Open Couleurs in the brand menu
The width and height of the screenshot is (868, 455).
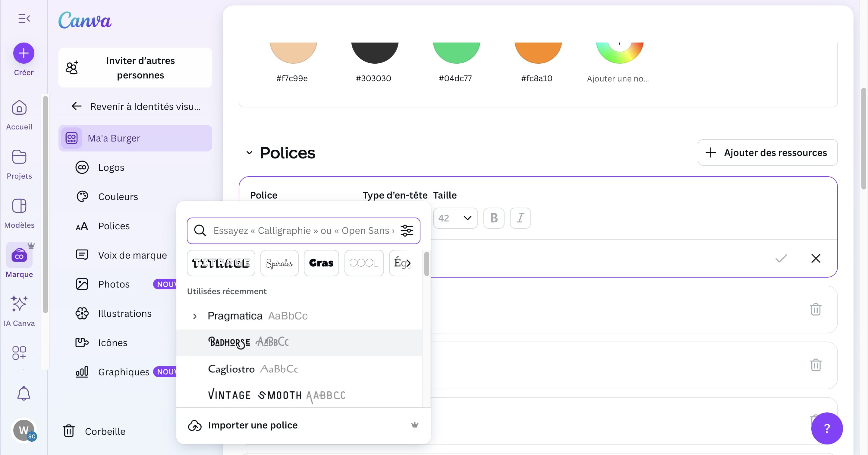118,197
